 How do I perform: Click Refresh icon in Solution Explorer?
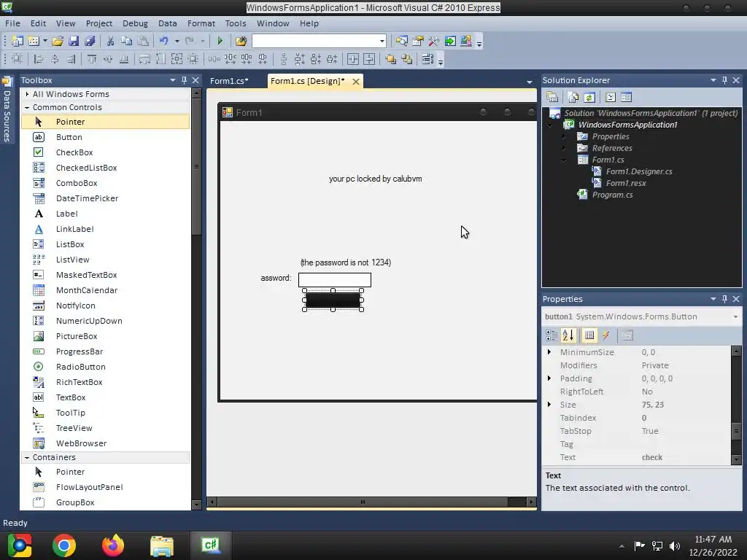(x=589, y=97)
